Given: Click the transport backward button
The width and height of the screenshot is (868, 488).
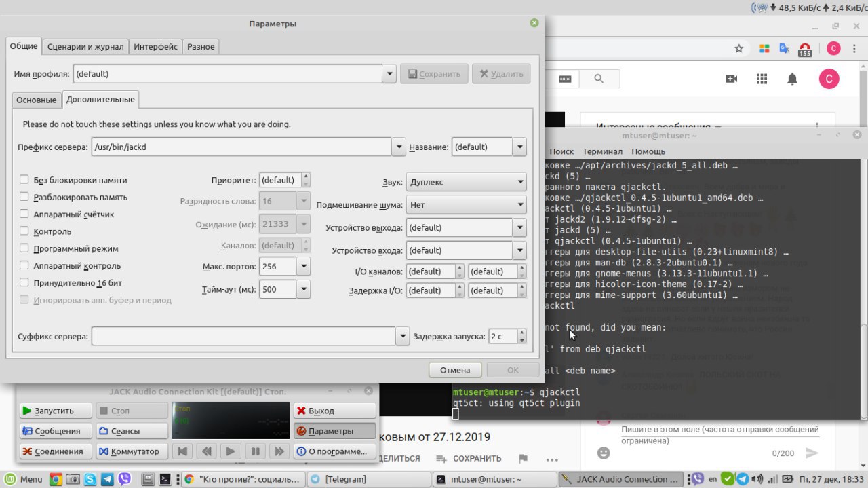Looking at the screenshot, I should (206, 451).
